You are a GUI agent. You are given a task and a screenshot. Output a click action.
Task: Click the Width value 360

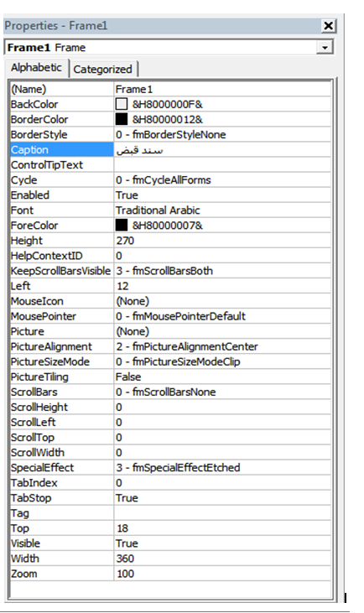(x=125, y=558)
